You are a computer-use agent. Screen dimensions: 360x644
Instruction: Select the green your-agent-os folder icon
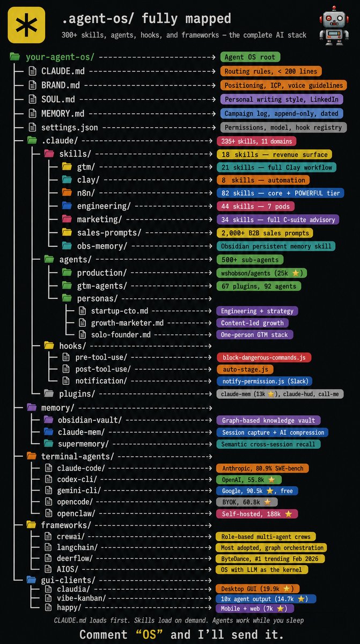[15, 57]
